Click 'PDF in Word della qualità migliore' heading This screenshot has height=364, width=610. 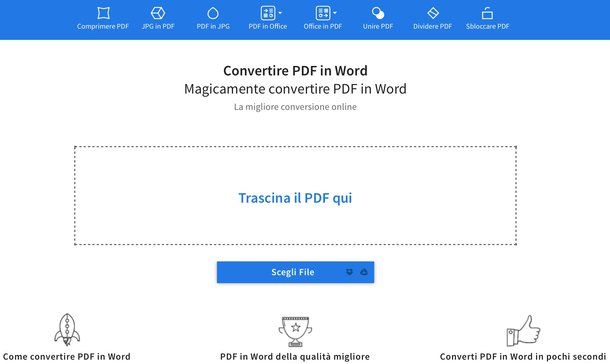pos(295,357)
